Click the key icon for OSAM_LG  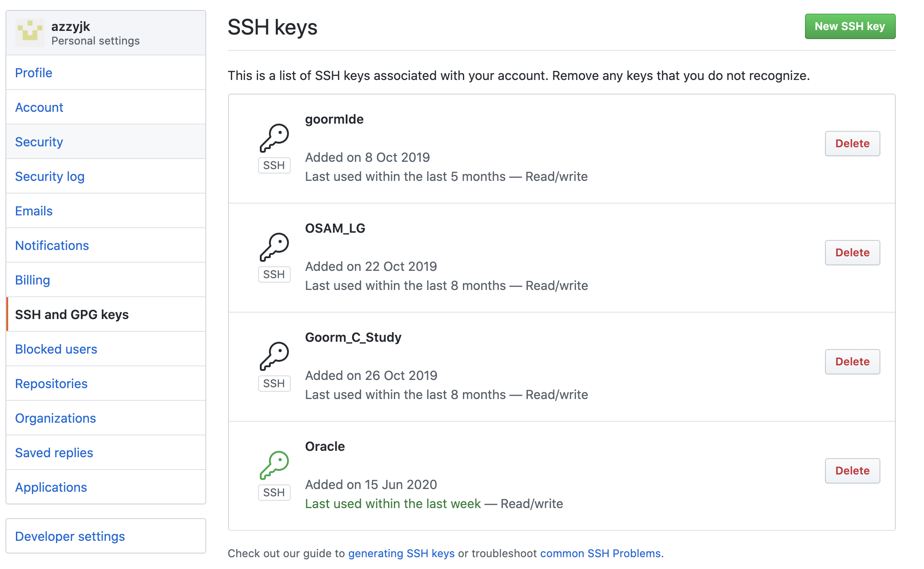[x=274, y=247]
